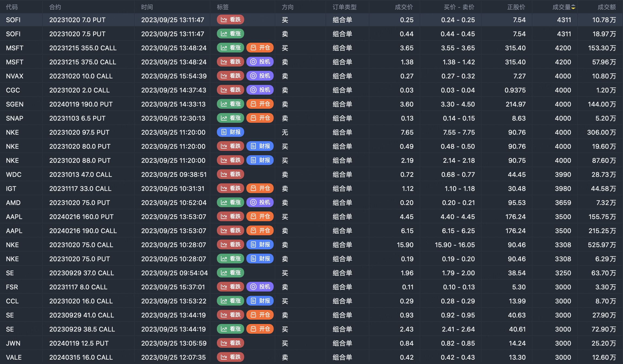The height and width of the screenshot is (364, 623).
Task: Select the SNAP ticker cell
Action: click(15, 118)
